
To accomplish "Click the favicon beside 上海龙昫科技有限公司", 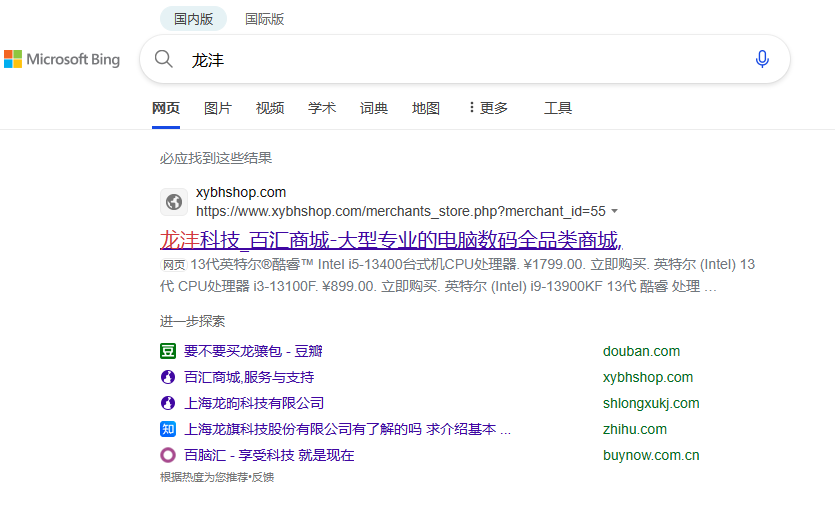I will 168,403.
